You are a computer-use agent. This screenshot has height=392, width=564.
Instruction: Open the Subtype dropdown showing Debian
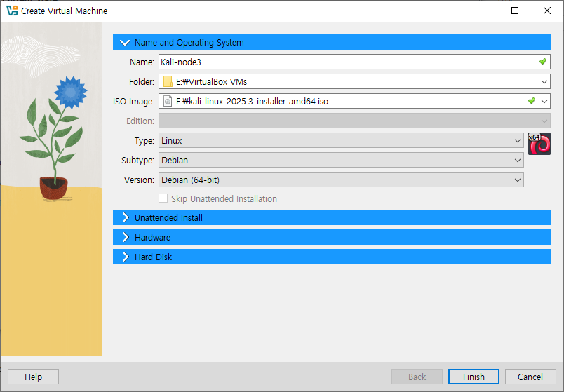pos(341,160)
